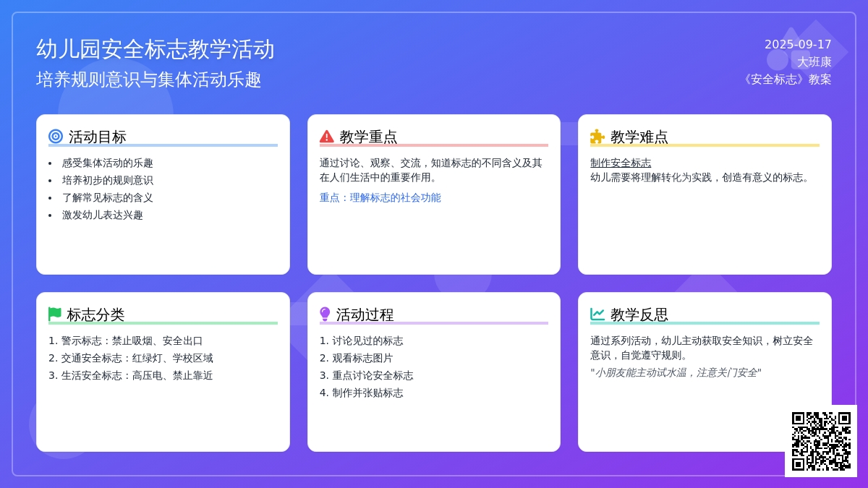Select the main title 幼儿园安全标志教学活动
This screenshot has height=488, width=868.
pos(156,49)
